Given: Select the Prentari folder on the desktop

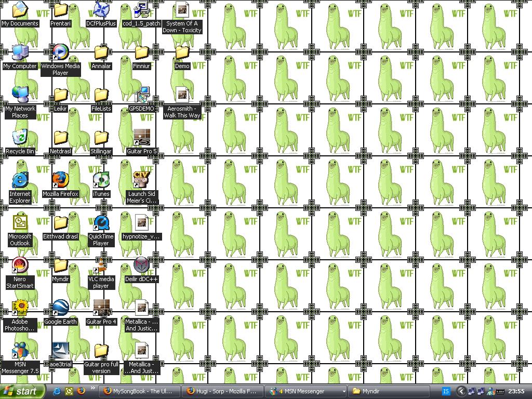Looking at the screenshot, I should 60,14.
